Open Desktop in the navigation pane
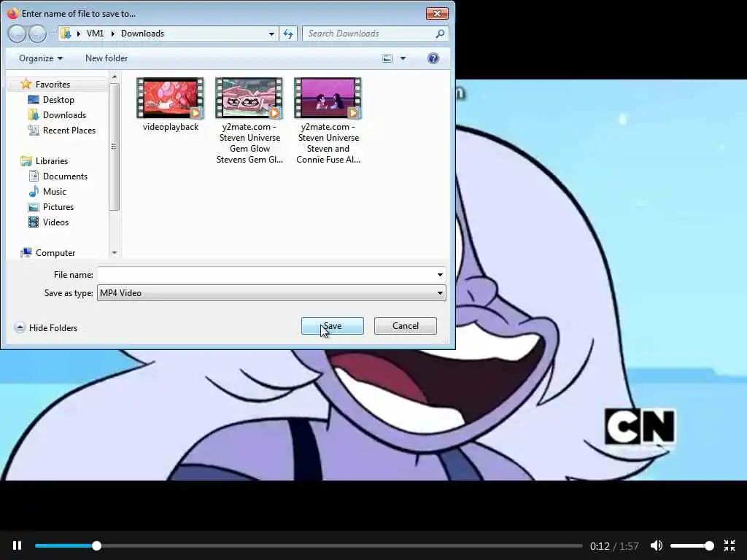Viewport: 747px width, 560px height. click(x=58, y=99)
